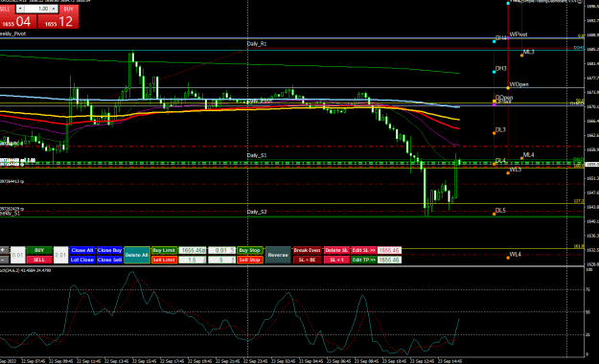
Task: Click the Close Buy button
Action: click(x=109, y=251)
